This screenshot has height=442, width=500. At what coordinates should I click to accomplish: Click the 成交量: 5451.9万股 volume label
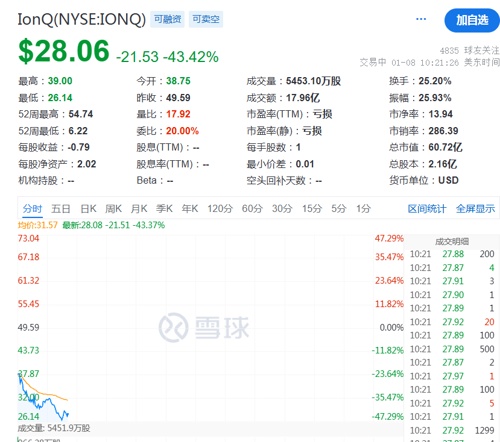[54, 428]
